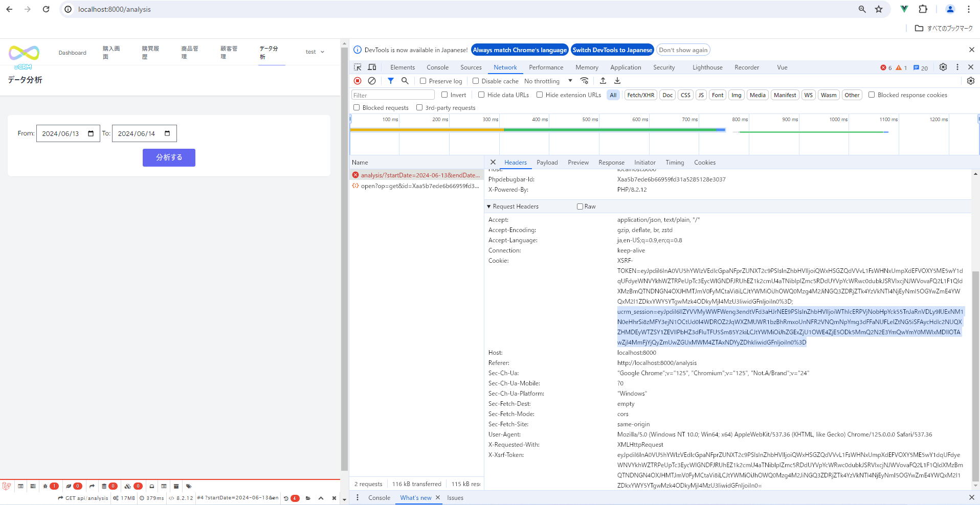The width and height of the screenshot is (980, 505).
Task: Open DevTools drawer three-dot menu
Action: tap(358, 497)
